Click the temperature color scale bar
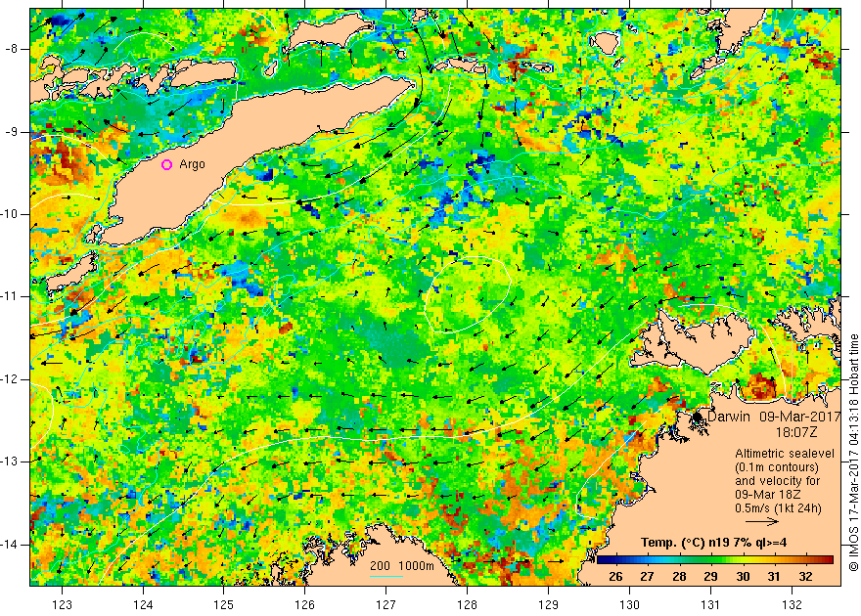 (x=715, y=559)
